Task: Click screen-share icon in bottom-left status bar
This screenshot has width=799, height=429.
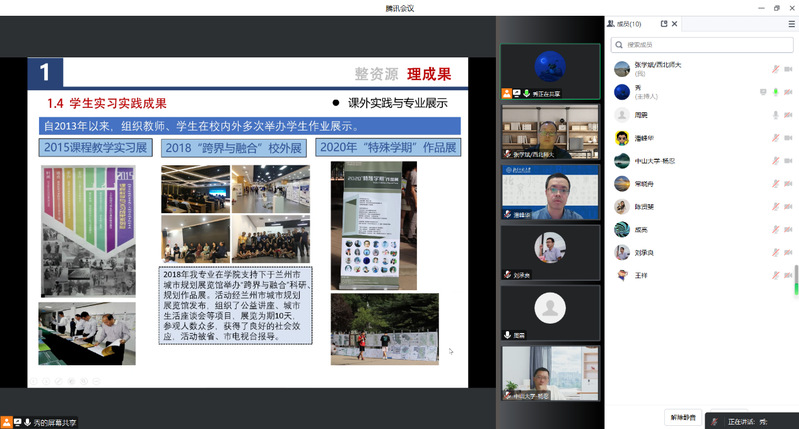Action: (7, 422)
